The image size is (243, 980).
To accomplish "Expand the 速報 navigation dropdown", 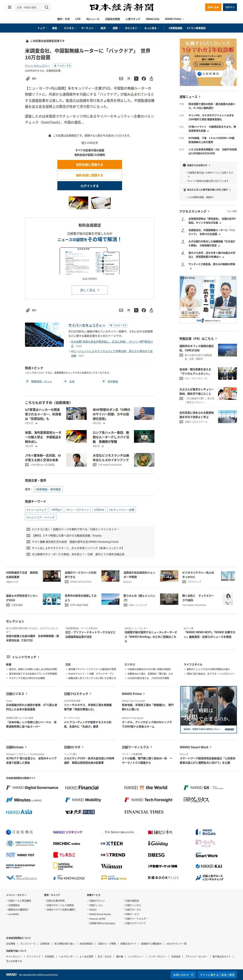I will click(x=55, y=28).
